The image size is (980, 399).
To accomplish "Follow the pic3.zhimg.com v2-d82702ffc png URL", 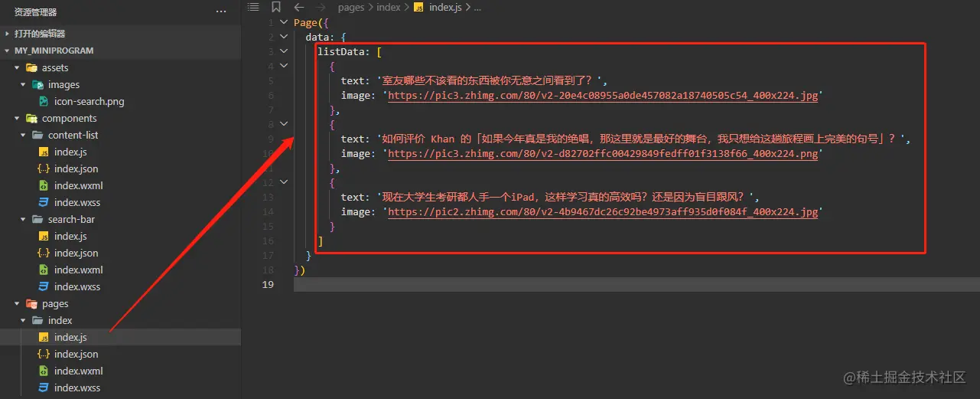I will 603,154.
